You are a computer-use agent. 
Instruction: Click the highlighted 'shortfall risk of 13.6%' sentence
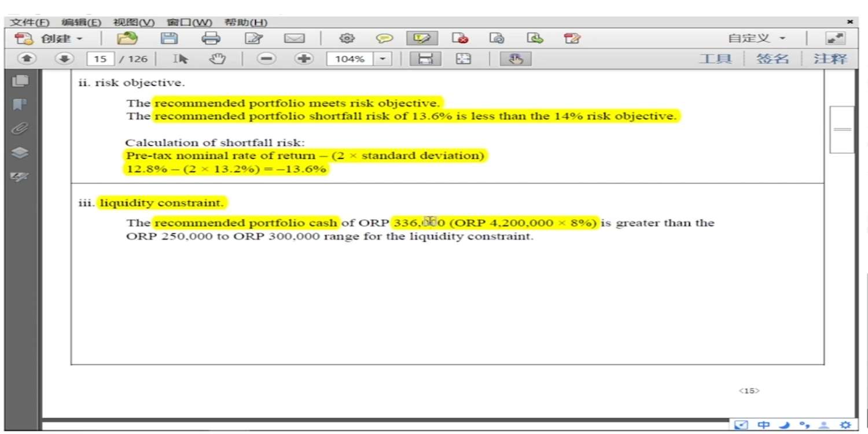(415, 116)
